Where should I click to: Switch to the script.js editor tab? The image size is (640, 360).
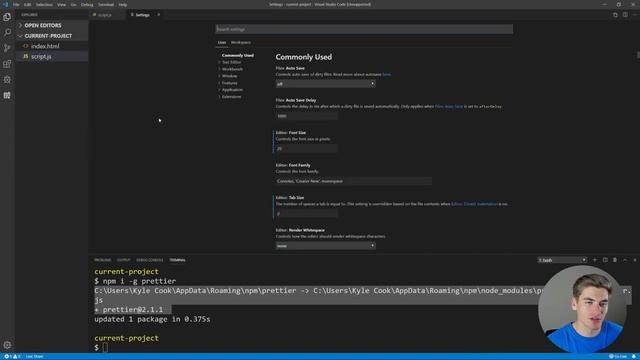pyautogui.click(x=104, y=15)
